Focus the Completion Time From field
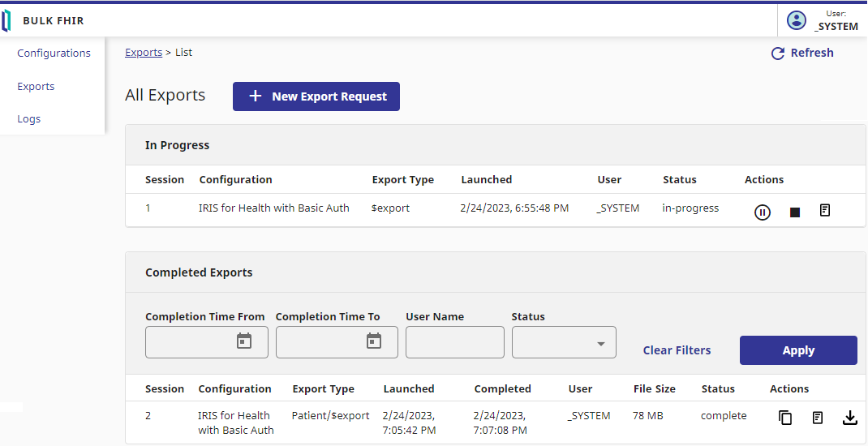868x446 pixels. point(207,342)
